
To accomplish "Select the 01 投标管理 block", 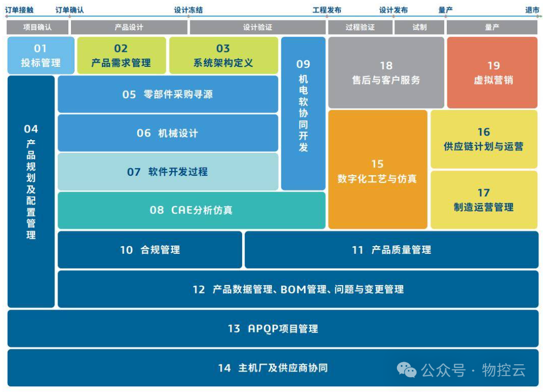I will (x=41, y=55).
